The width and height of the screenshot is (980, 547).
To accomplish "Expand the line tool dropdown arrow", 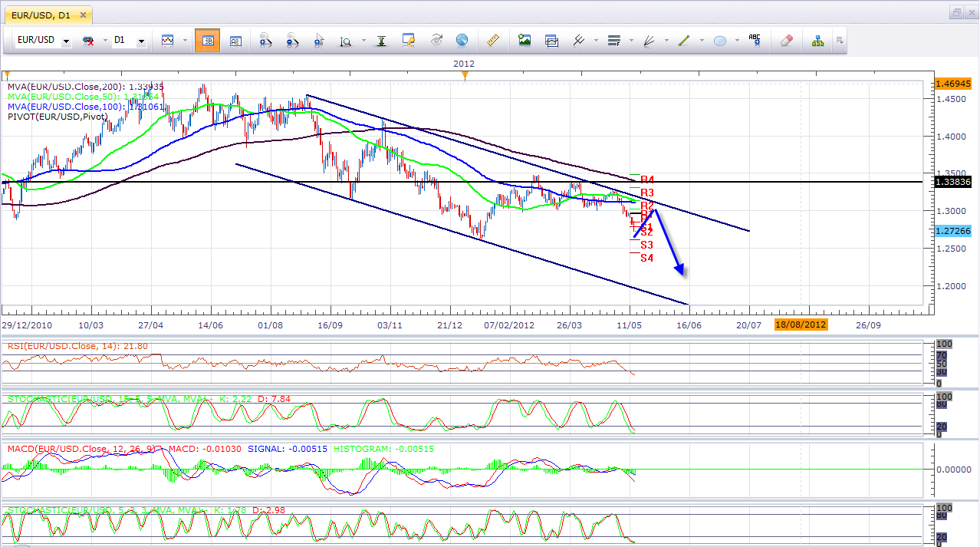I will [701, 41].
